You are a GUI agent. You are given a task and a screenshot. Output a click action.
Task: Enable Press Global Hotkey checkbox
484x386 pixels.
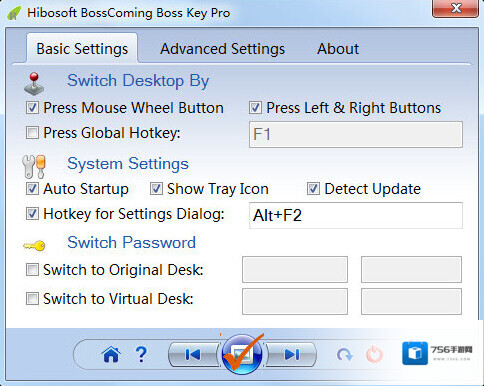pyautogui.click(x=32, y=133)
